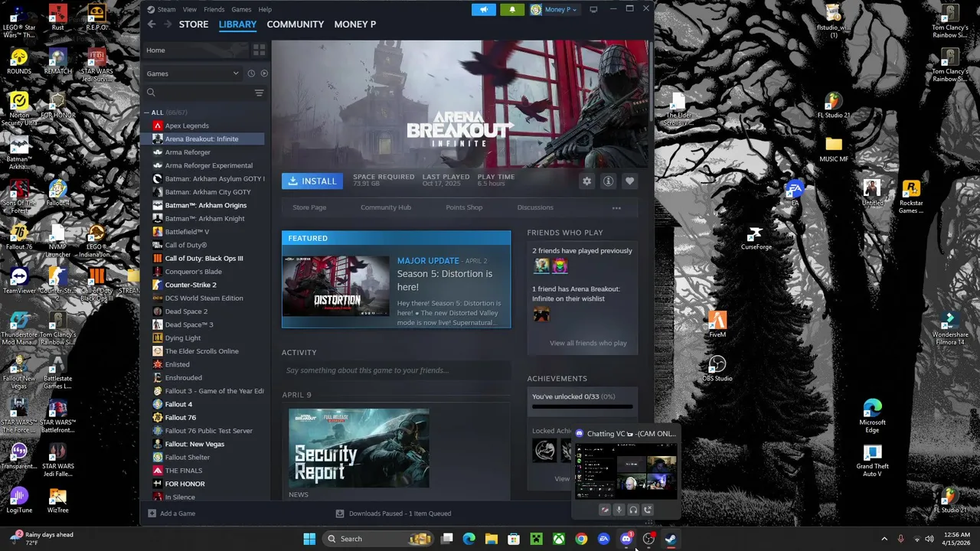Click the Discord taskbar icon
Image resolution: width=980 pixels, height=551 pixels.
[626, 539]
